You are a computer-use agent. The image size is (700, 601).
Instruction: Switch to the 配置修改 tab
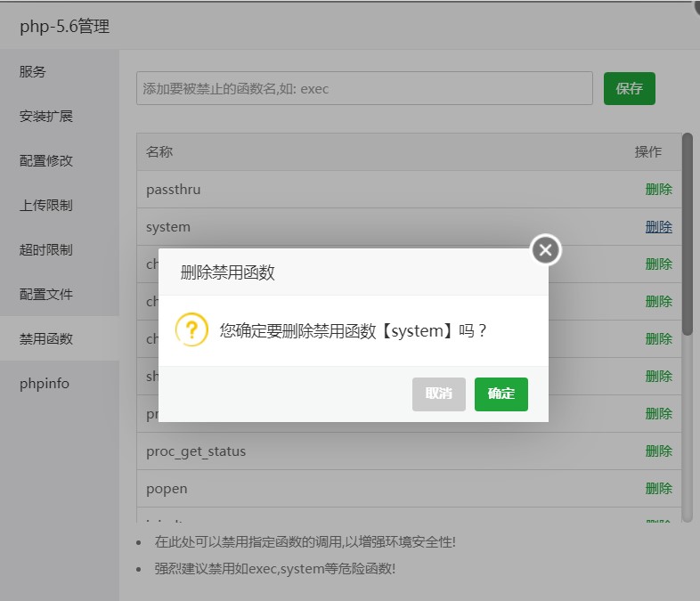60,160
